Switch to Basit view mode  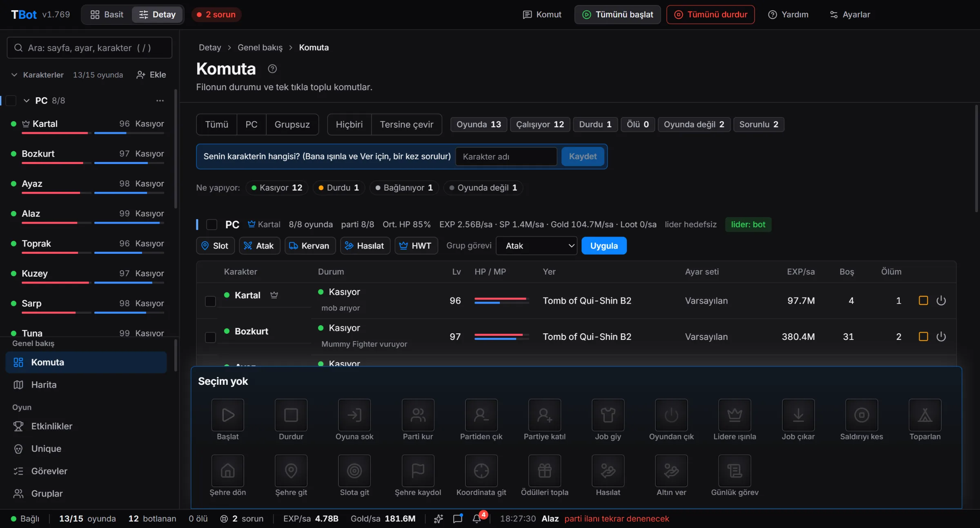(x=107, y=15)
